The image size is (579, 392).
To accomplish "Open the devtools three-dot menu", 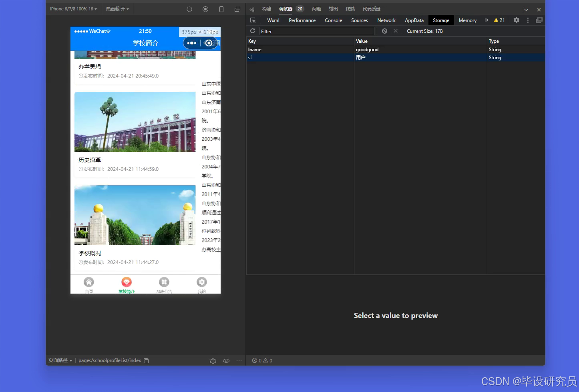I will tap(528, 20).
